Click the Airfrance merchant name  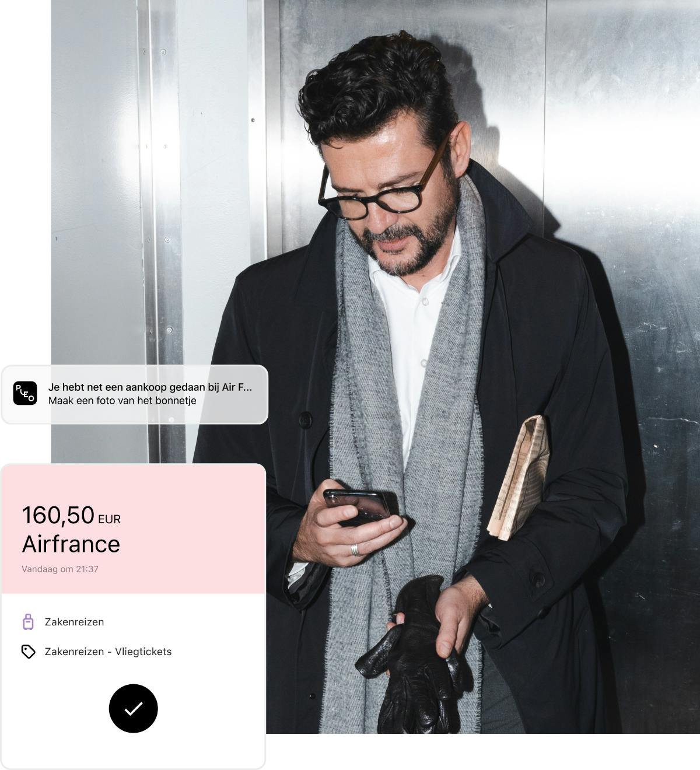click(71, 544)
